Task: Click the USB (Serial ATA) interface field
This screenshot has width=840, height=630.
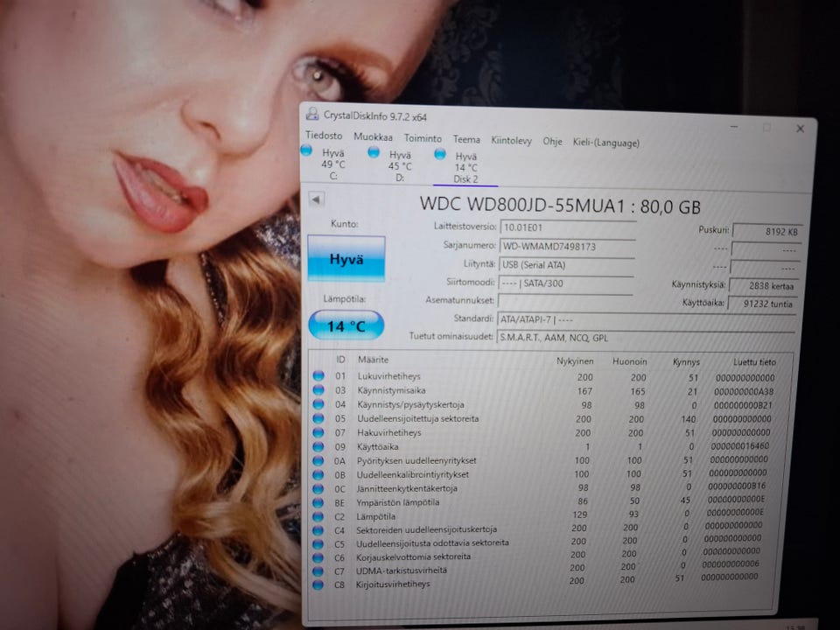Action: [x=566, y=264]
